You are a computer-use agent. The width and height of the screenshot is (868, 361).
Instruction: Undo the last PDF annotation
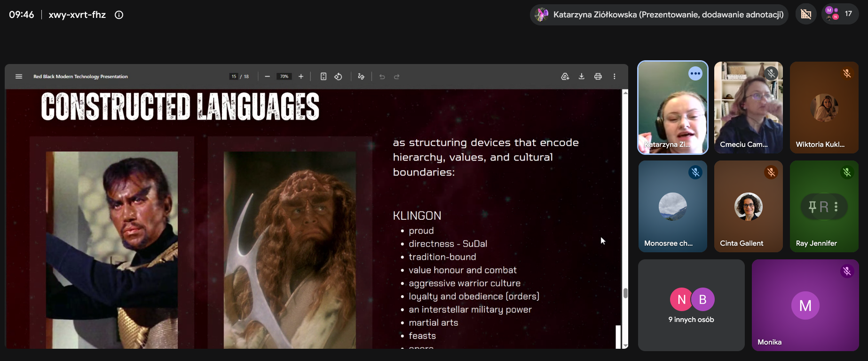click(x=382, y=76)
